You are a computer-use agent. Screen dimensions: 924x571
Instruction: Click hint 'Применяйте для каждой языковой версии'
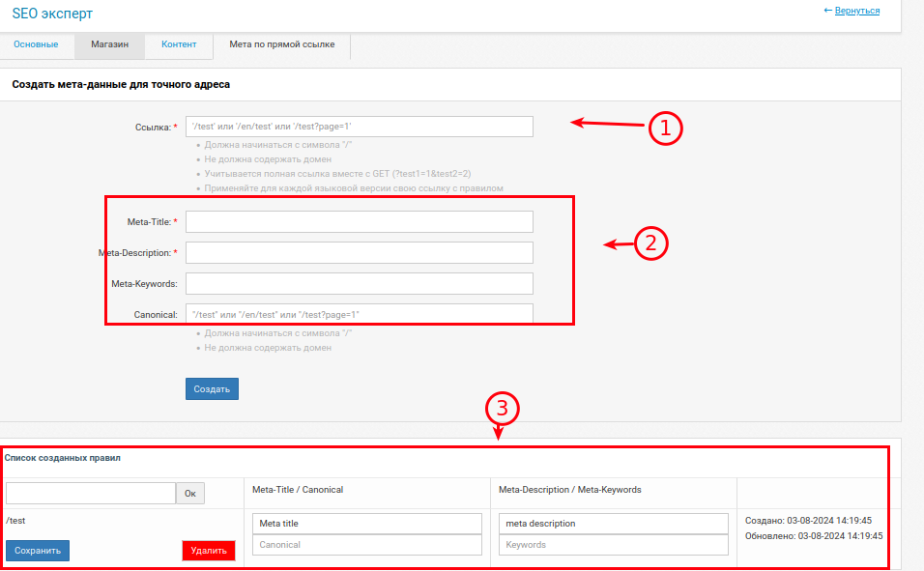[354, 188]
